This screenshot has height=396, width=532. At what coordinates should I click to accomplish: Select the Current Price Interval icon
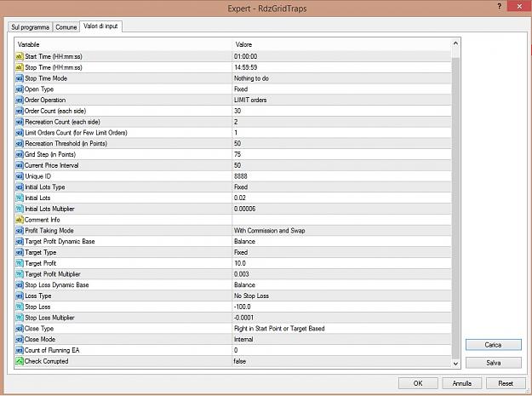point(20,165)
